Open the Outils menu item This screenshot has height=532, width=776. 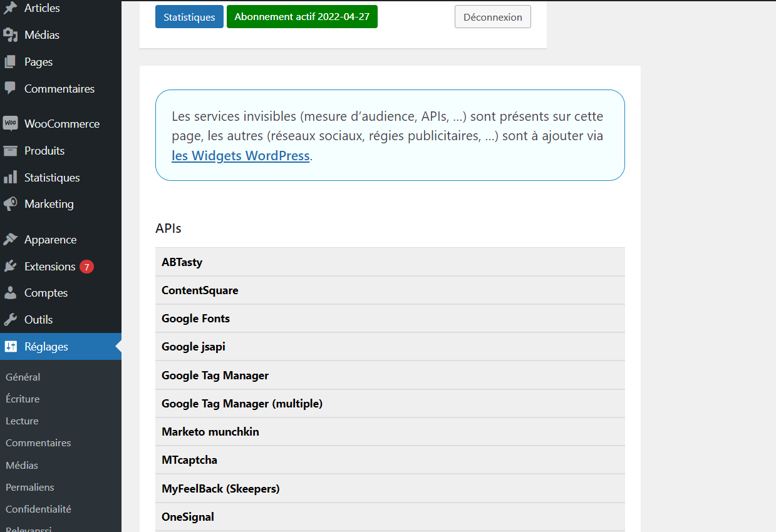[x=38, y=320]
